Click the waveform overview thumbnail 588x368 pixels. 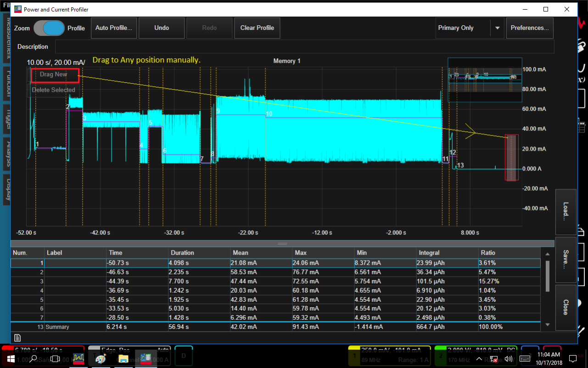pyautogui.click(x=485, y=80)
